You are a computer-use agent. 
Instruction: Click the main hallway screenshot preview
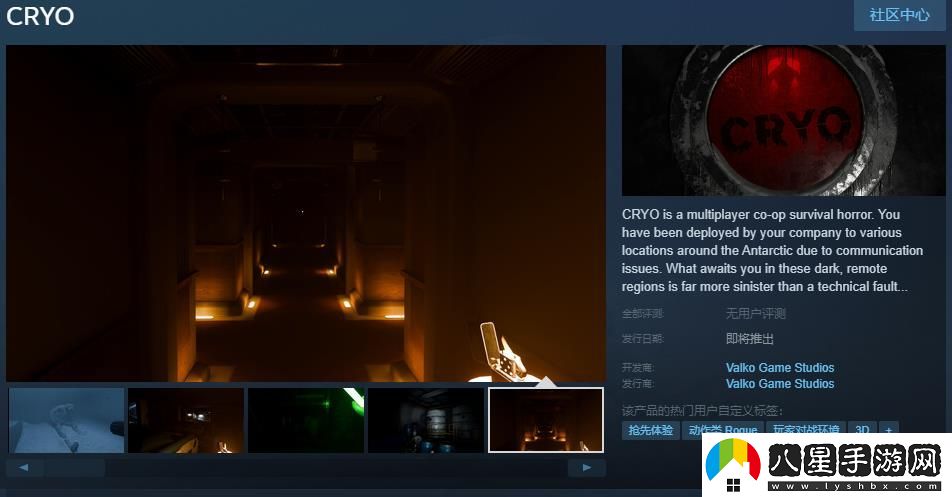click(x=306, y=213)
